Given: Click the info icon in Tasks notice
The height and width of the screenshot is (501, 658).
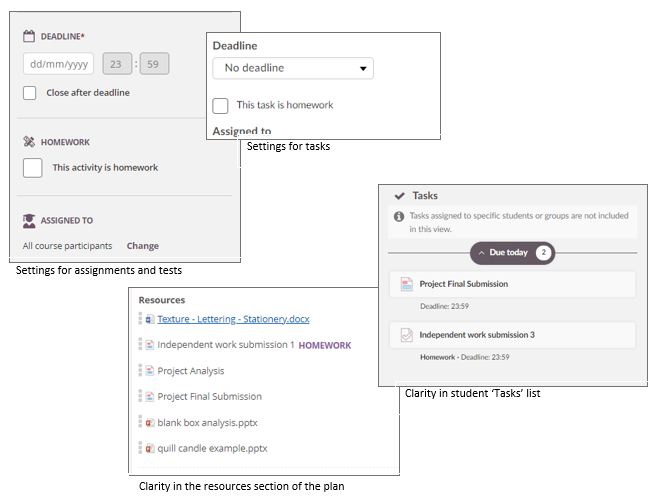Looking at the screenshot, I should click(399, 216).
